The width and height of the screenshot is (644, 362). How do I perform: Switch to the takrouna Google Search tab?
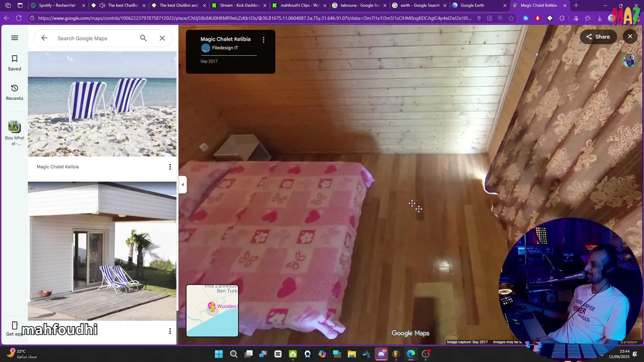(x=360, y=6)
